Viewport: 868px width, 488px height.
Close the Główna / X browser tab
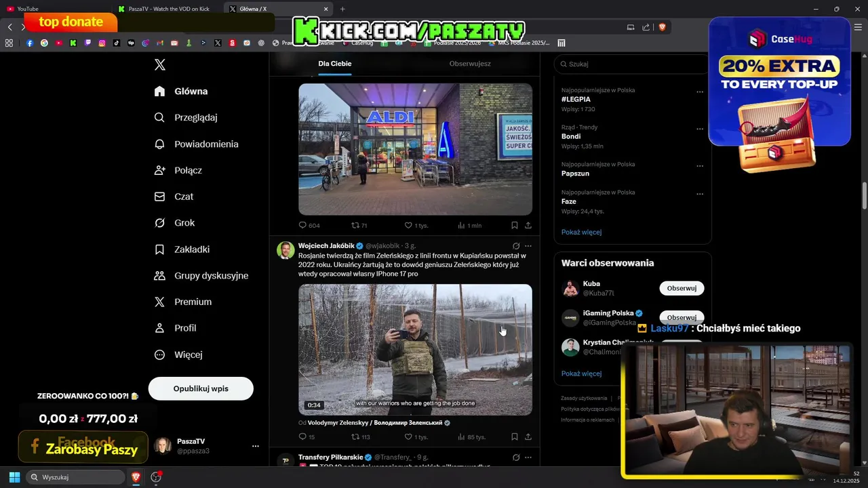[x=325, y=9]
